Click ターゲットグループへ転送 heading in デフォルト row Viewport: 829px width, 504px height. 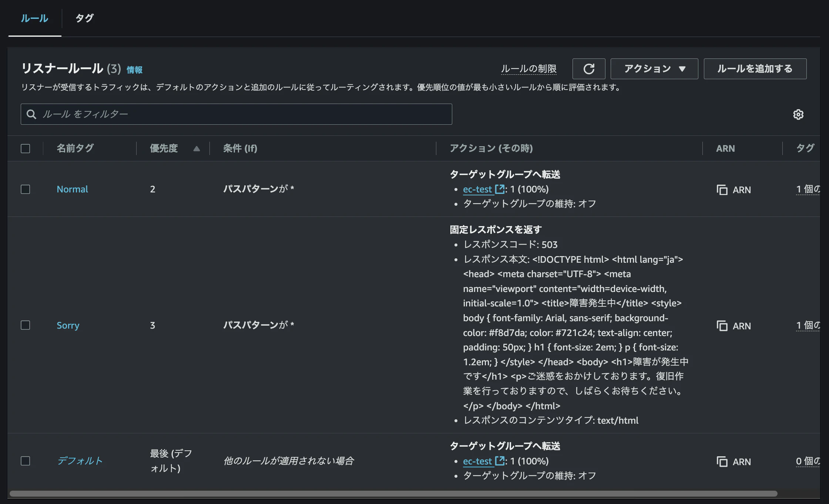505,446
